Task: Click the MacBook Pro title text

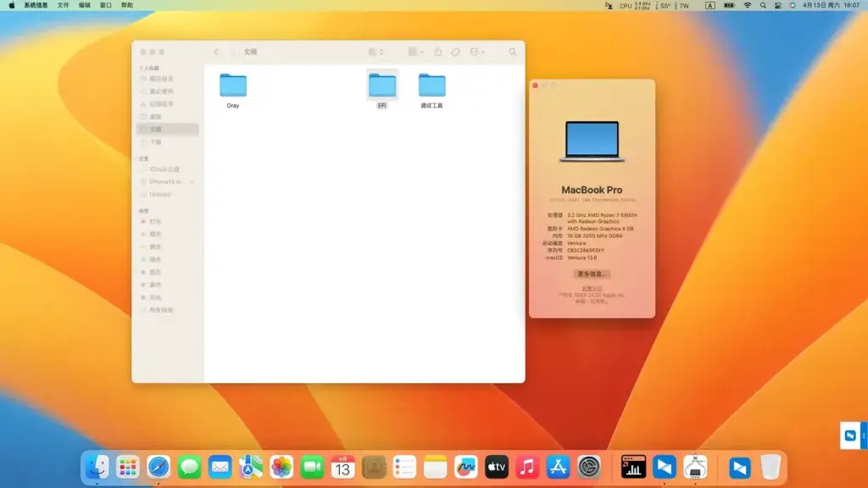Action: coord(592,190)
